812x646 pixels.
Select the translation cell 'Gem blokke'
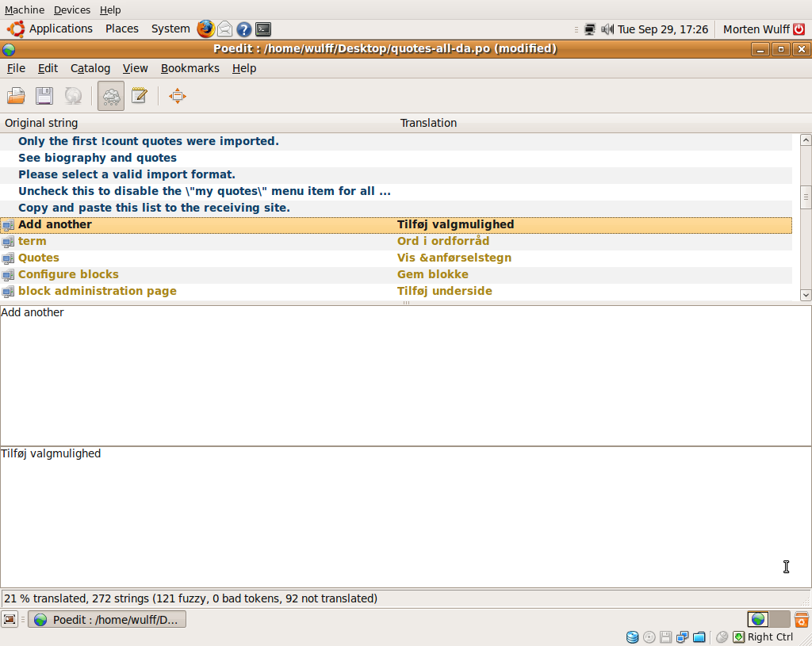point(433,274)
